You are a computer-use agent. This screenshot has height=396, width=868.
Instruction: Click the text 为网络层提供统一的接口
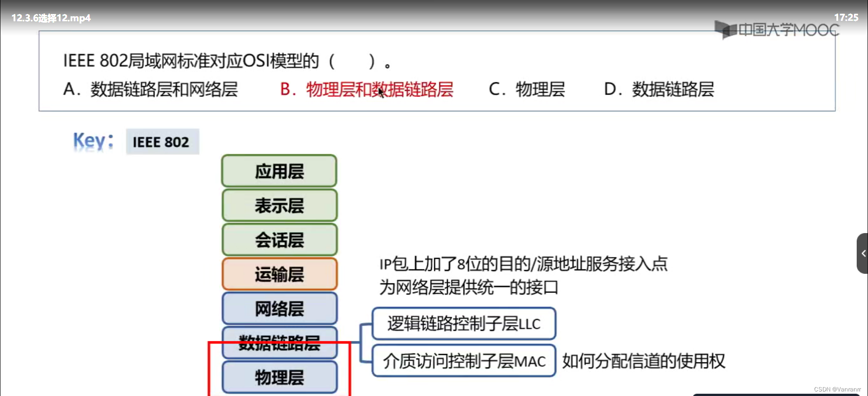click(469, 287)
